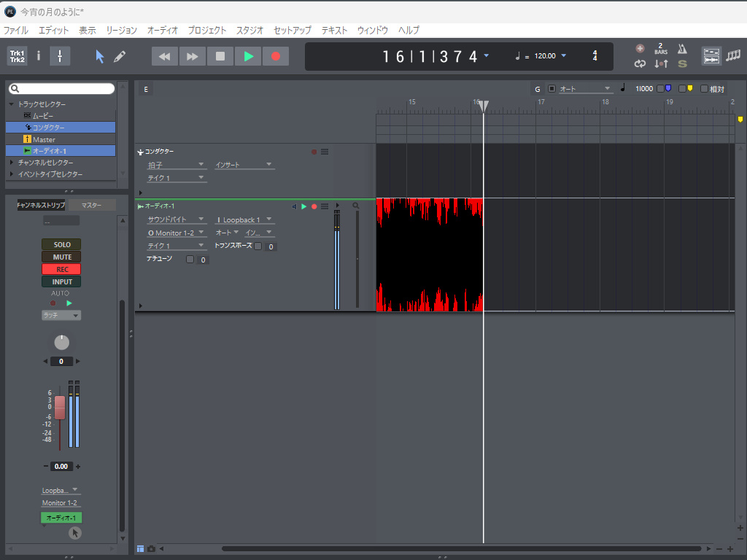Image resolution: width=747 pixels, height=560 pixels.
Task: Open the オーディオ-1 track settings menu icon
Action: point(325,206)
